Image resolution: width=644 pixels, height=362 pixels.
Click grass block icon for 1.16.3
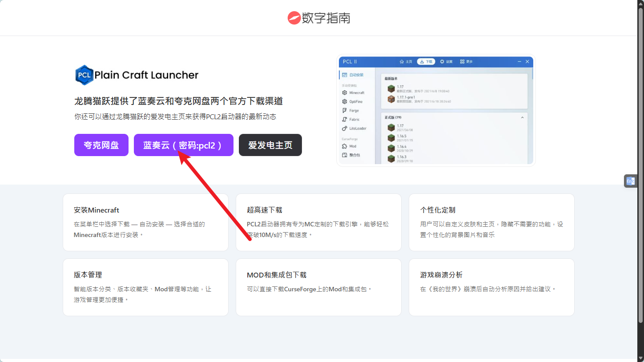pos(391,158)
